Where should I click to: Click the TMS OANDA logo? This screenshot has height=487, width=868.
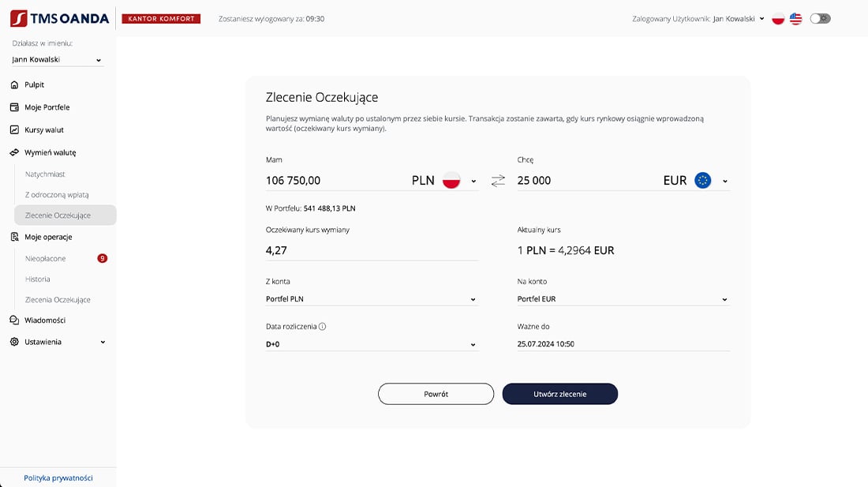[x=60, y=18]
